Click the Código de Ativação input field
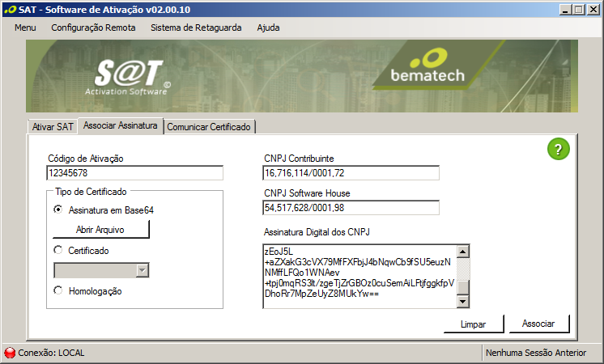Screen dimensions: 604x364 click(134, 173)
